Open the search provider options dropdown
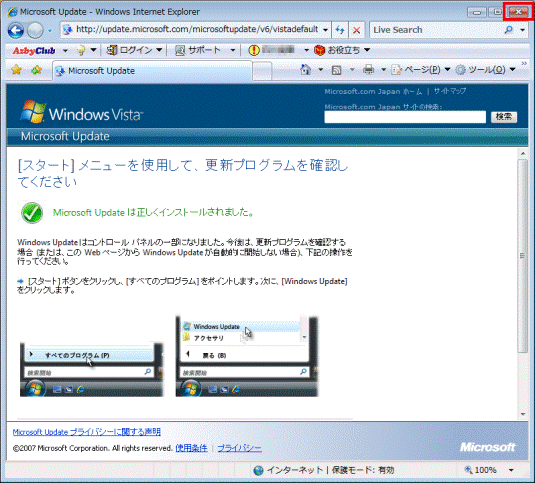Image resolution: width=535 pixels, height=483 pixels. click(x=522, y=30)
